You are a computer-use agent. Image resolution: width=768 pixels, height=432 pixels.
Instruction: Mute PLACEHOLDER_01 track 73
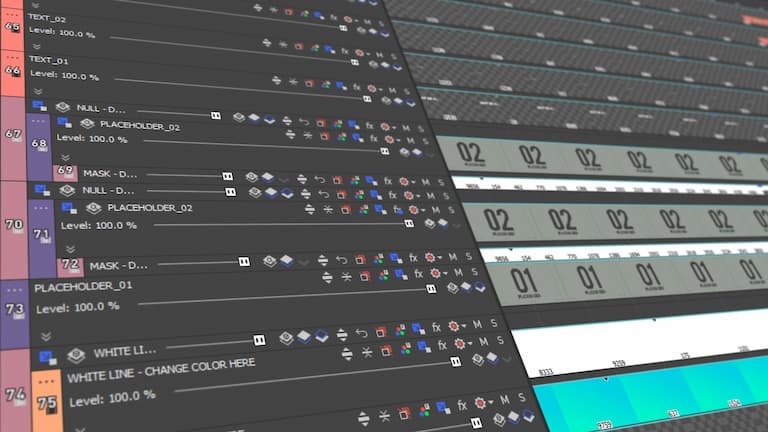pos(458,272)
